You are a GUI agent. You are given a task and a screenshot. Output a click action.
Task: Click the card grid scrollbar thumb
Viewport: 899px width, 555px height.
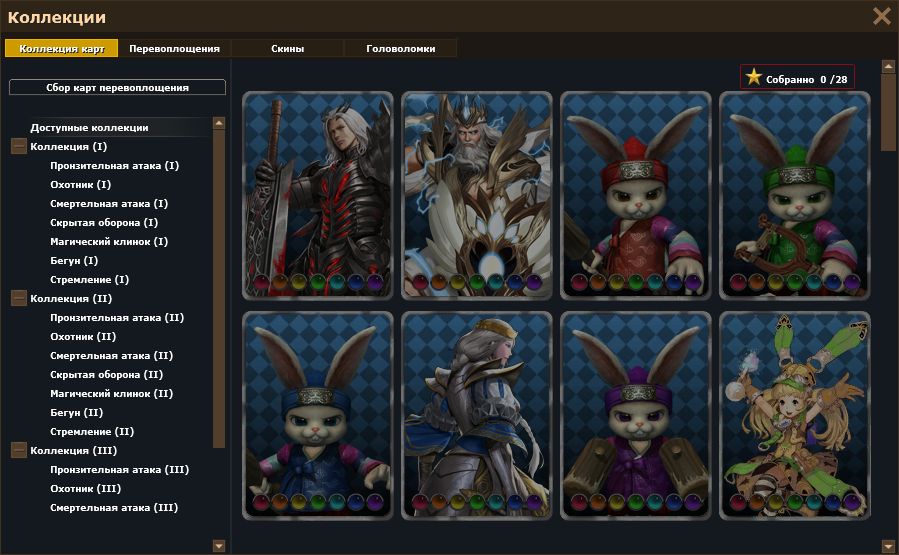coord(888,112)
